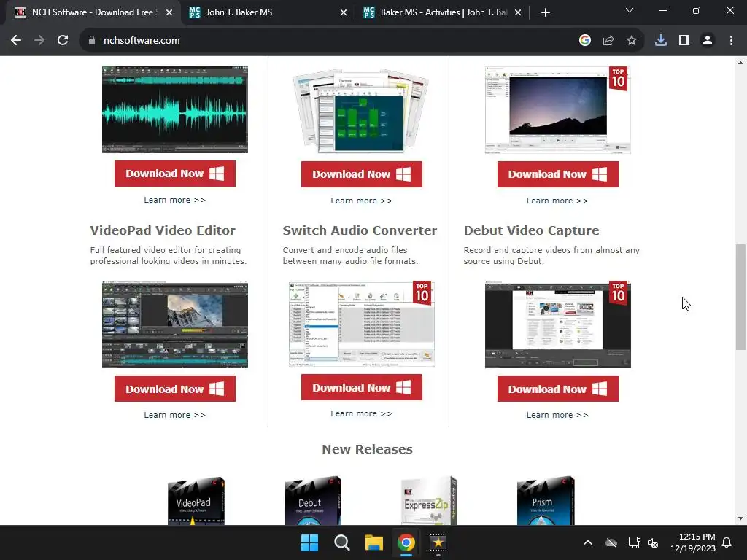
Task: Open tab search chevron
Action: [630, 10]
